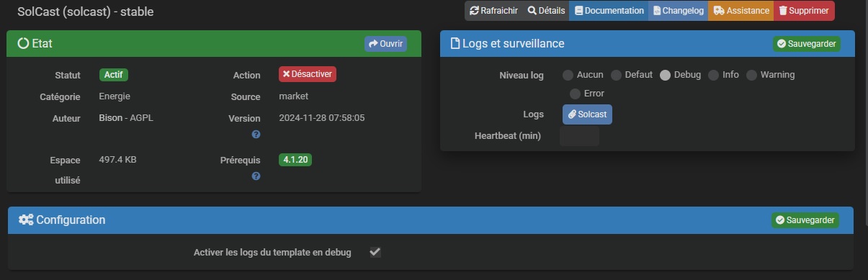Save Logs et surveillance settings
This screenshot has width=868, height=280.
click(x=806, y=44)
